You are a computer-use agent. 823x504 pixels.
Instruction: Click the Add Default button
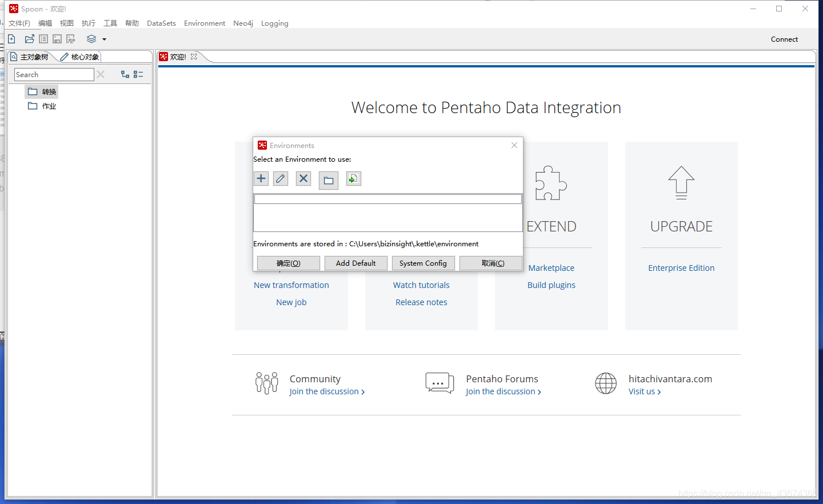pyautogui.click(x=356, y=263)
